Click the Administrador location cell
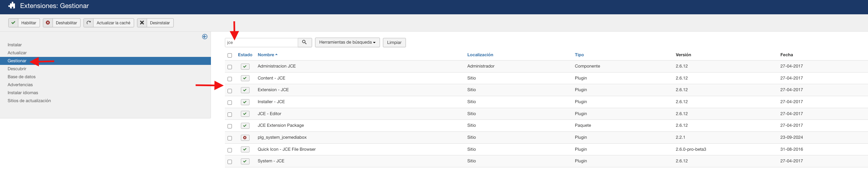 [x=481, y=66]
